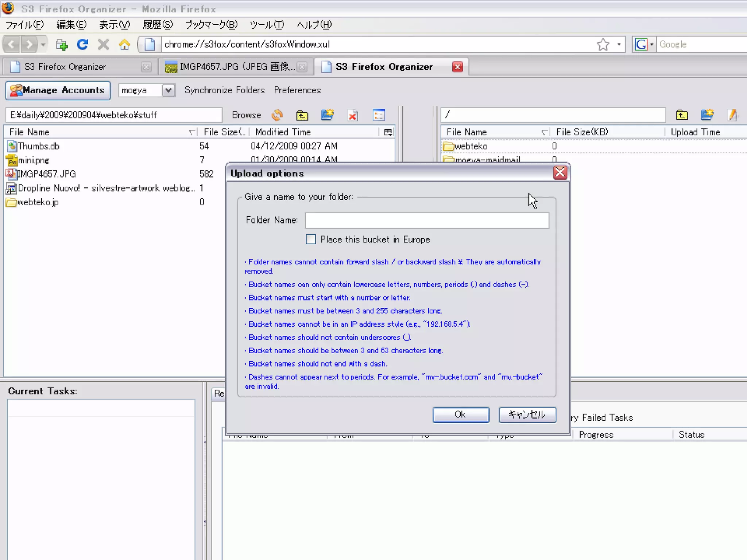Close the active S3 Firefox Organizer tab
The image size is (747, 560).
457,67
